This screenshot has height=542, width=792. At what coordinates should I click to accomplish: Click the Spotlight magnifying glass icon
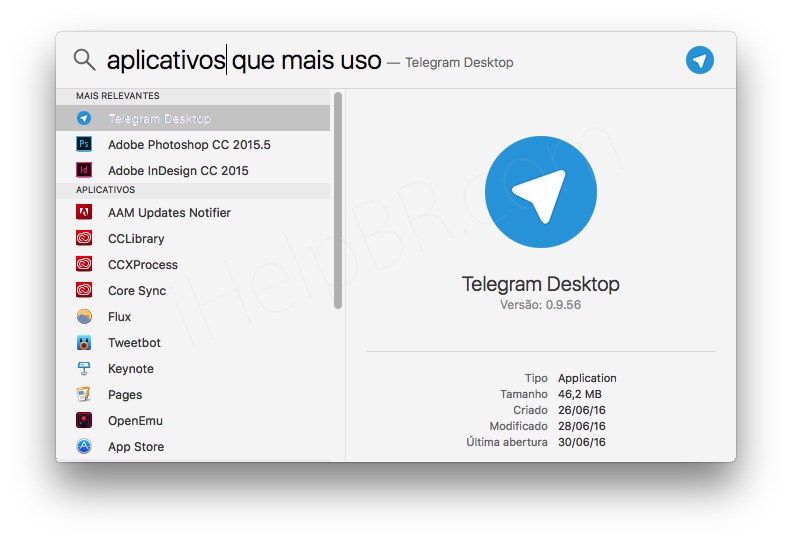pos(84,60)
